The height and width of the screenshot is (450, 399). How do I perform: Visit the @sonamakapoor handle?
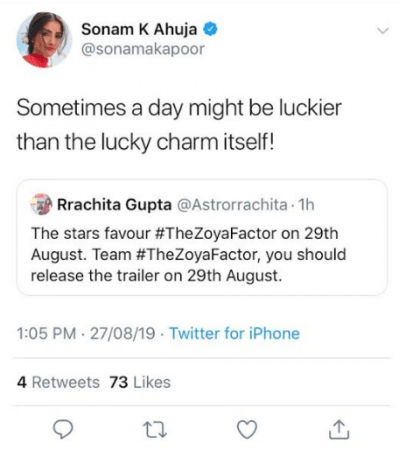[x=143, y=49]
